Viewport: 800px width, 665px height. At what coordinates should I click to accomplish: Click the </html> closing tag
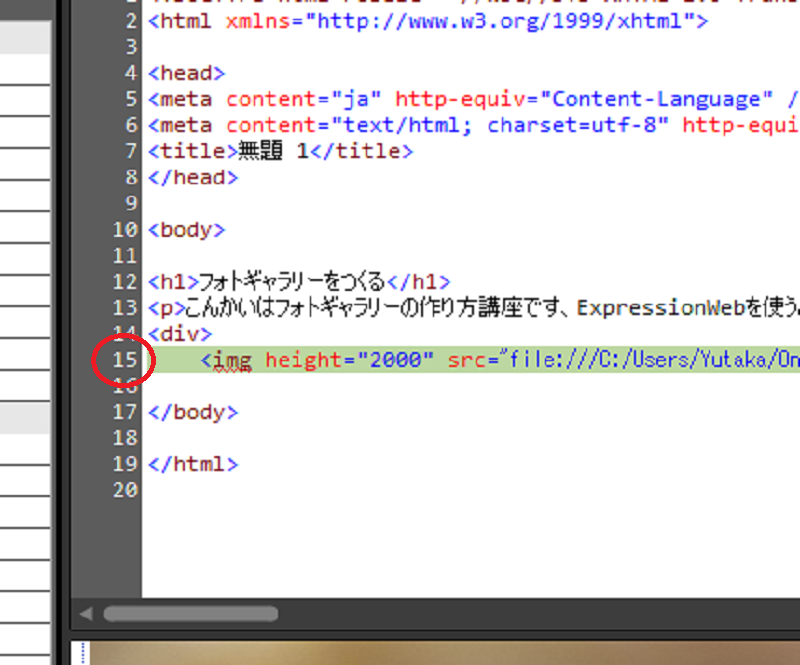pos(193,464)
